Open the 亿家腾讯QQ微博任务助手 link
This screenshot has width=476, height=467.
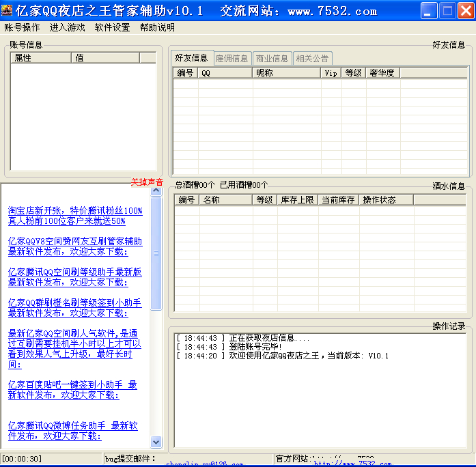tap(72, 431)
